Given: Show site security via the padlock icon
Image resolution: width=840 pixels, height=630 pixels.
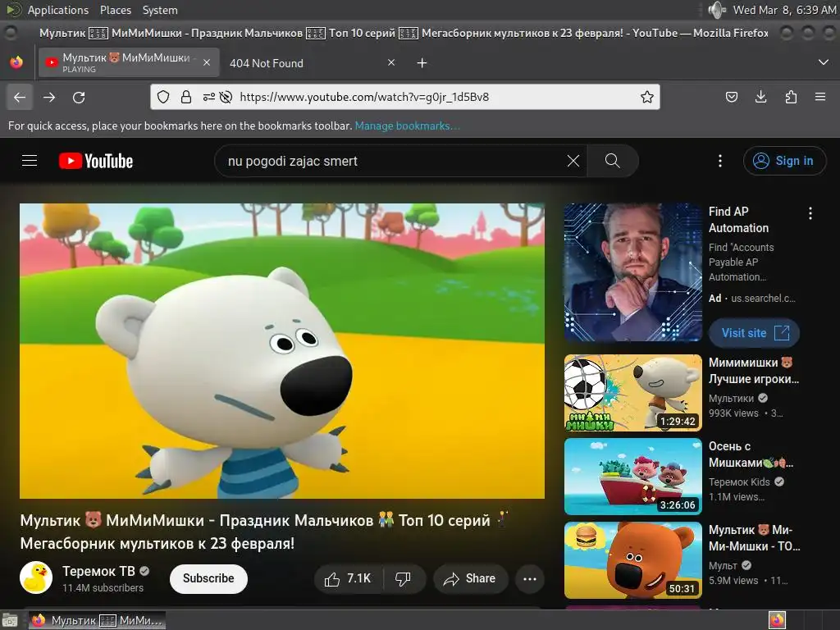Looking at the screenshot, I should [186, 97].
